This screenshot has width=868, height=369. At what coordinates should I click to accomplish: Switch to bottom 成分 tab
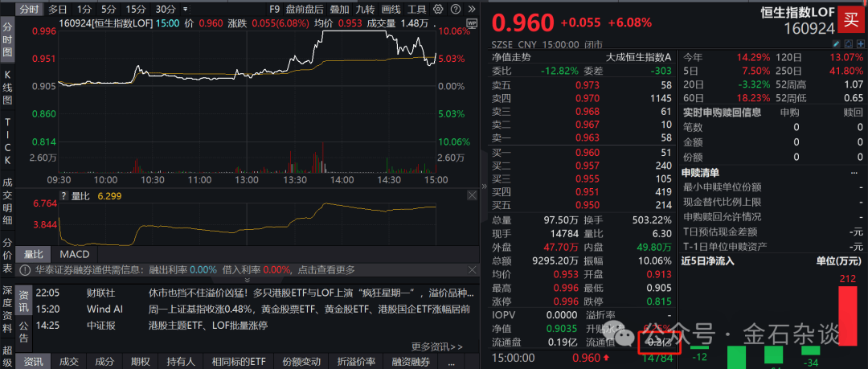[104, 362]
